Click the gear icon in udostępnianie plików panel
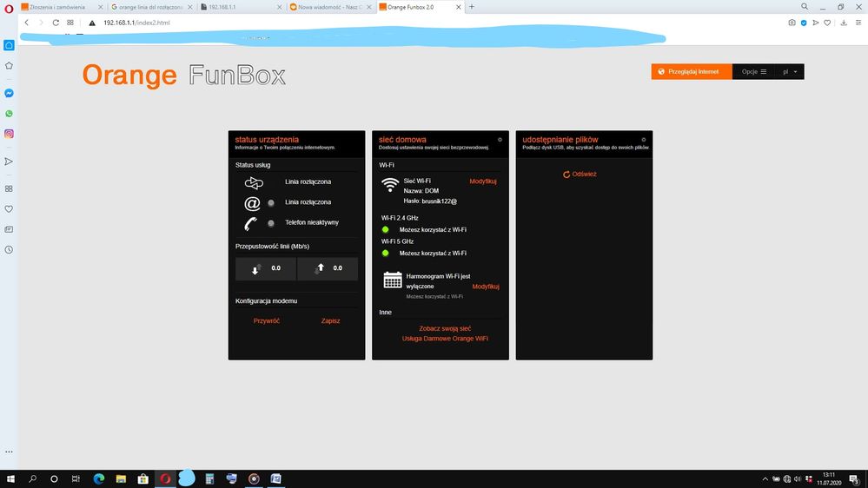 click(x=643, y=139)
